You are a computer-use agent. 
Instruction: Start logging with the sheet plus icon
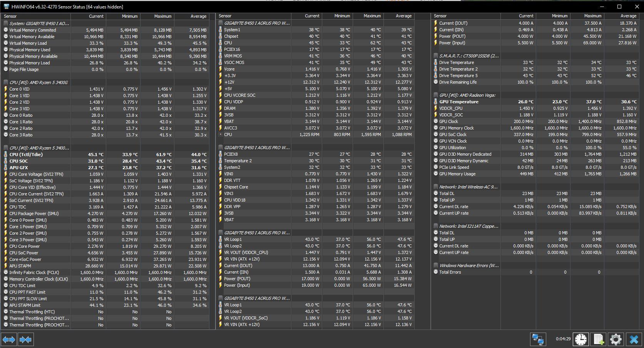click(x=598, y=339)
